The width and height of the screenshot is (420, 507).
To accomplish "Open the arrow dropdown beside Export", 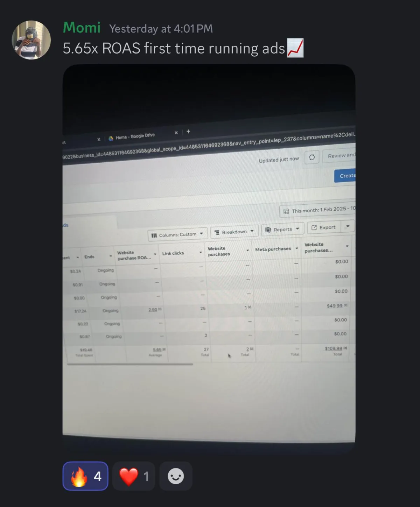I will click(348, 226).
